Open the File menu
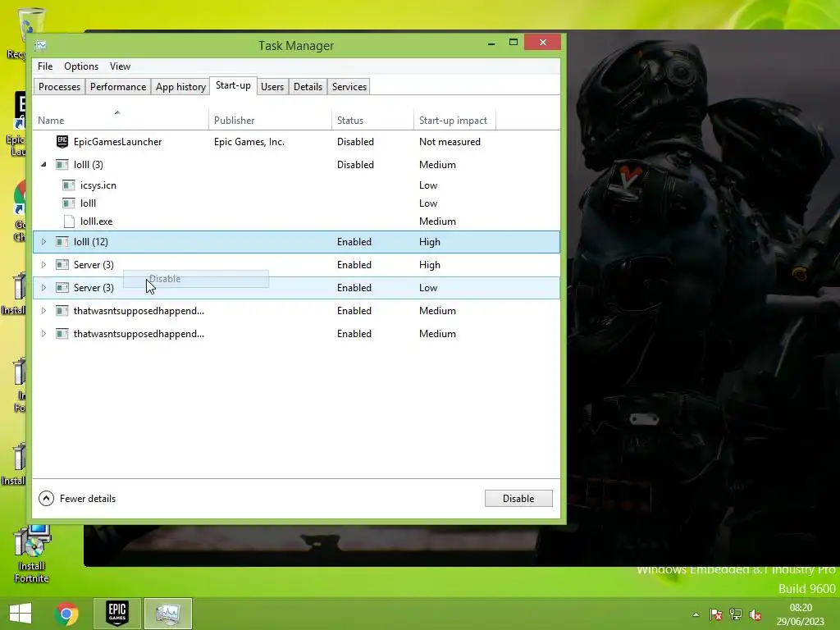Viewport: 840px width, 630px height. pyautogui.click(x=45, y=66)
